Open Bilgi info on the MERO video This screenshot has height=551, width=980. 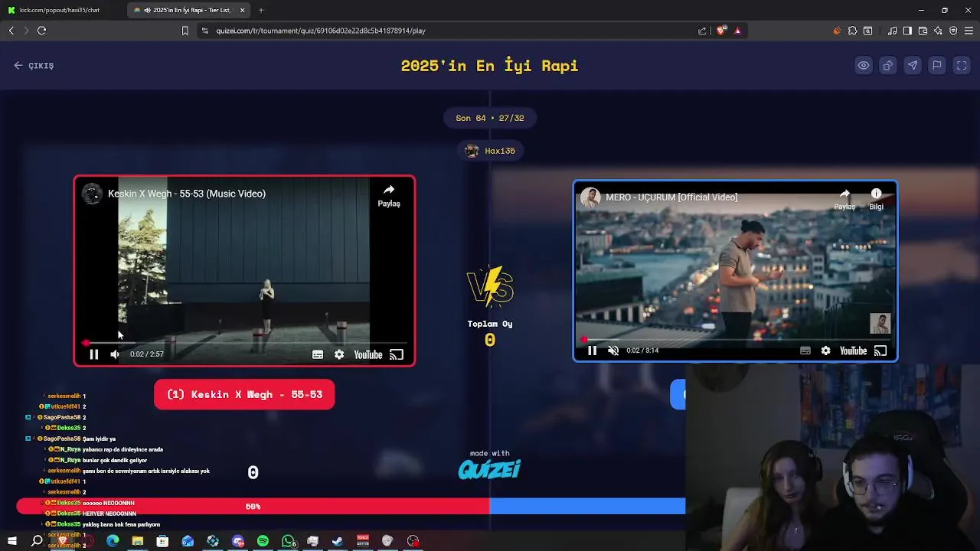point(876,199)
